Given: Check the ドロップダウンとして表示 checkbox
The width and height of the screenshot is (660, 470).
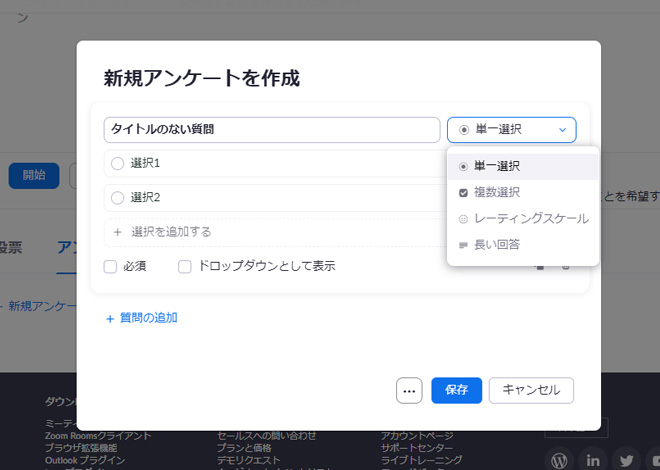Looking at the screenshot, I should pos(185,266).
